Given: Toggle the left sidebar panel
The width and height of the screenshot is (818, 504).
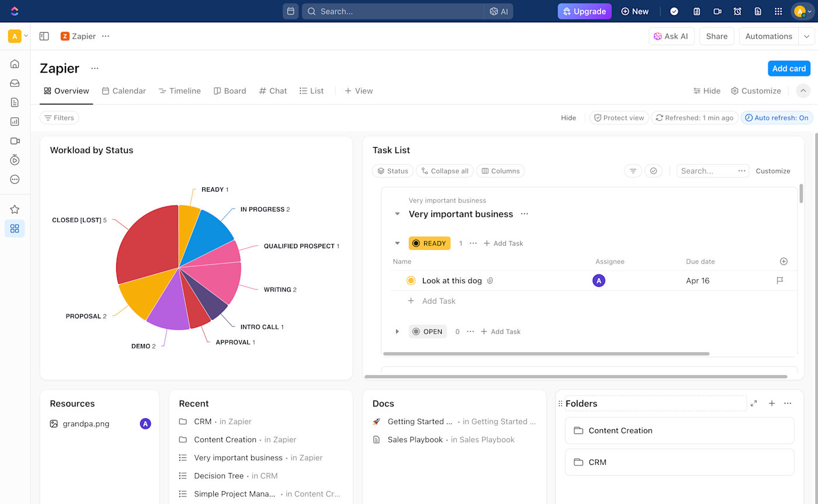Looking at the screenshot, I should 44,36.
